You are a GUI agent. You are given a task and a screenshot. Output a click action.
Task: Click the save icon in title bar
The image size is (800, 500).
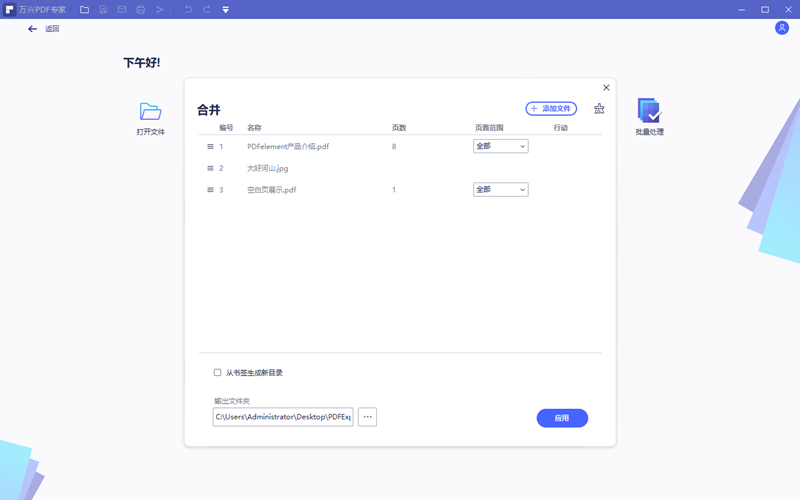coord(103,9)
